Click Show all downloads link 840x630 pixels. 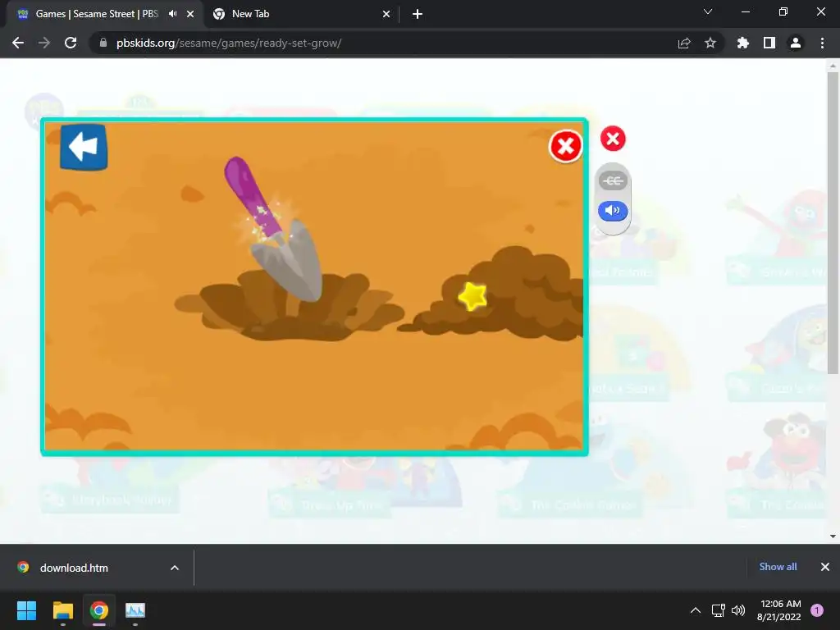778,567
